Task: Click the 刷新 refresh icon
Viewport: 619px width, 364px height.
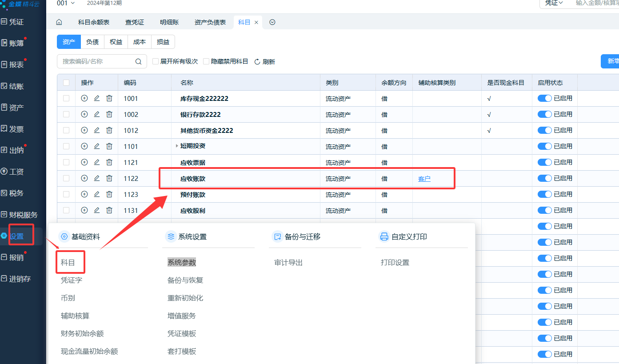Action: coord(257,62)
